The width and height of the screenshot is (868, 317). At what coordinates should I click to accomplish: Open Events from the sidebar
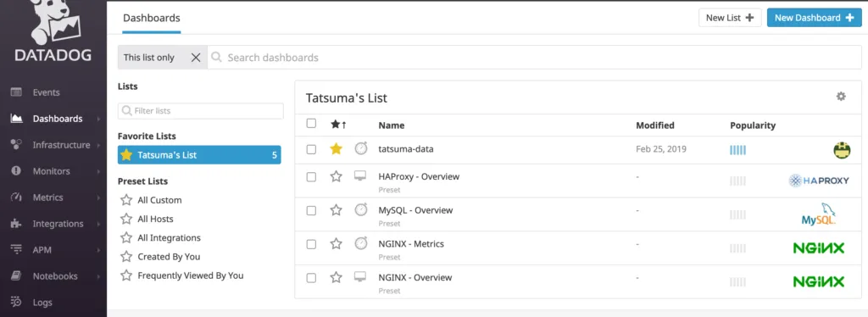(46, 92)
